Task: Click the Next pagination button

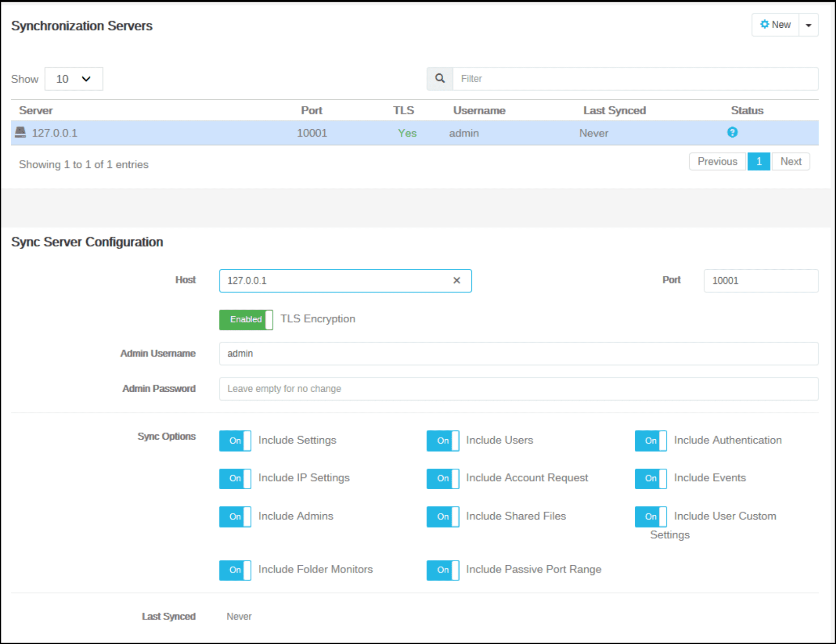Action: pos(790,161)
